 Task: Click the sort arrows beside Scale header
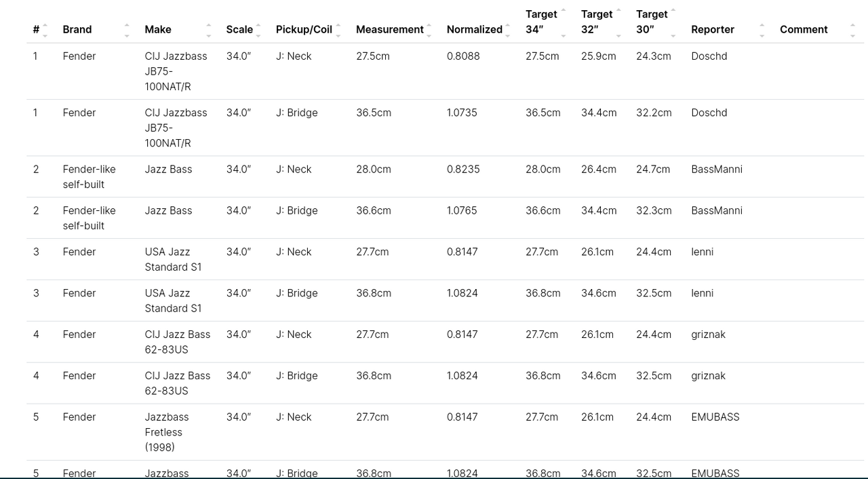click(258, 30)
